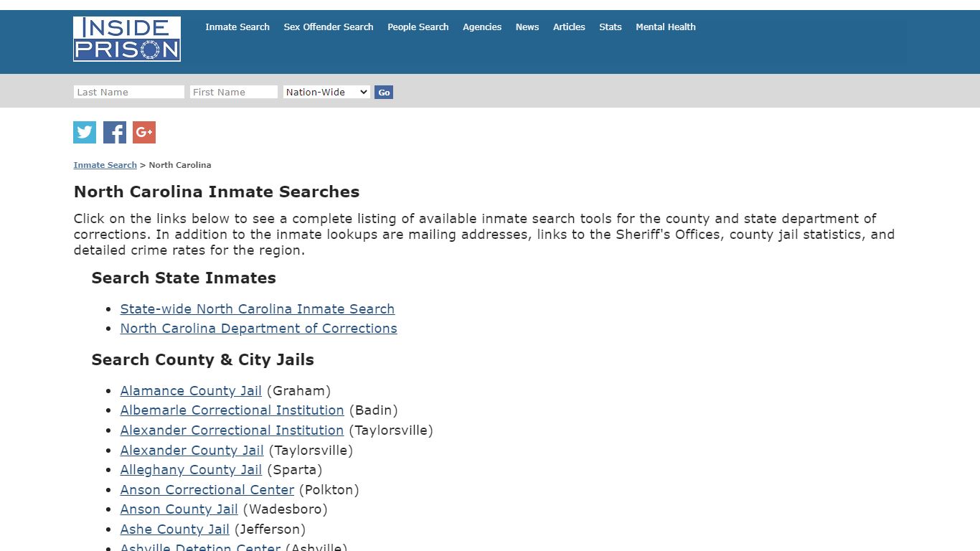Open Alexander County Jail link

tap(192, 450)
